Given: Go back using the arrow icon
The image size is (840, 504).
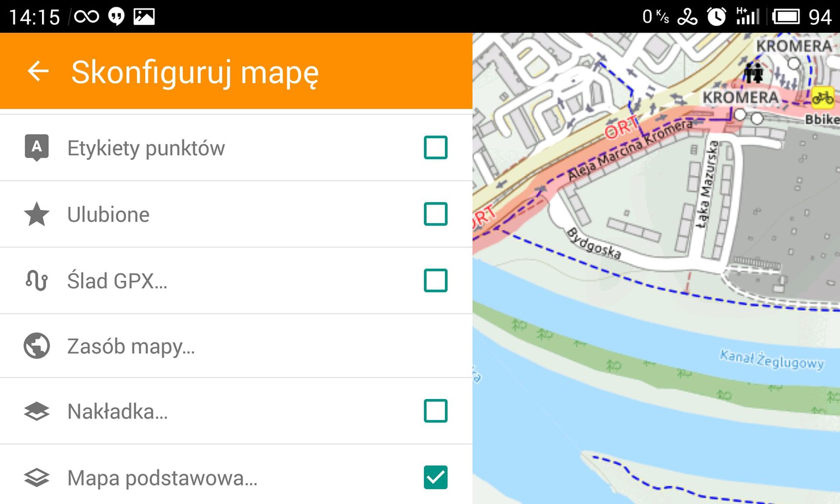Looking at the screenshot, I should (x=38, y=71).
